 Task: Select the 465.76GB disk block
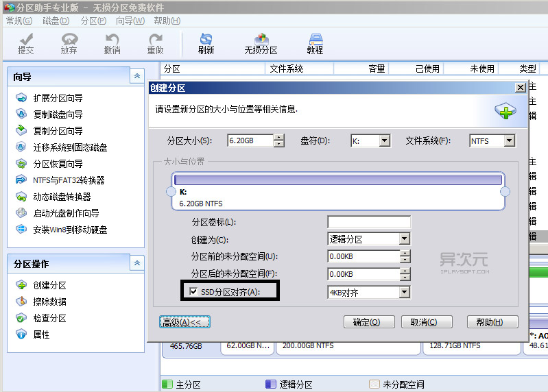[191, 348]
